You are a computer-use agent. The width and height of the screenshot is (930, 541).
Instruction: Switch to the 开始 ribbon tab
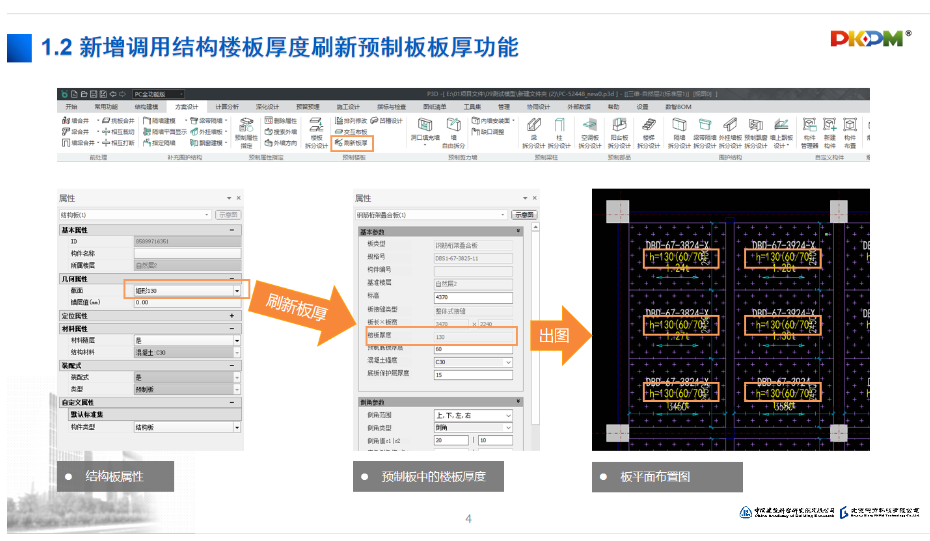(x=71, y=107)
